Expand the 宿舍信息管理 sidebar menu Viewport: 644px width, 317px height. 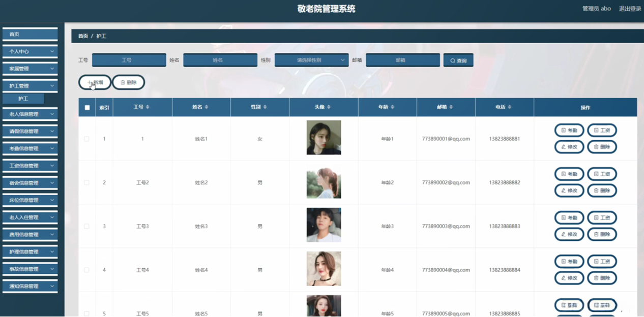(30, 183)
